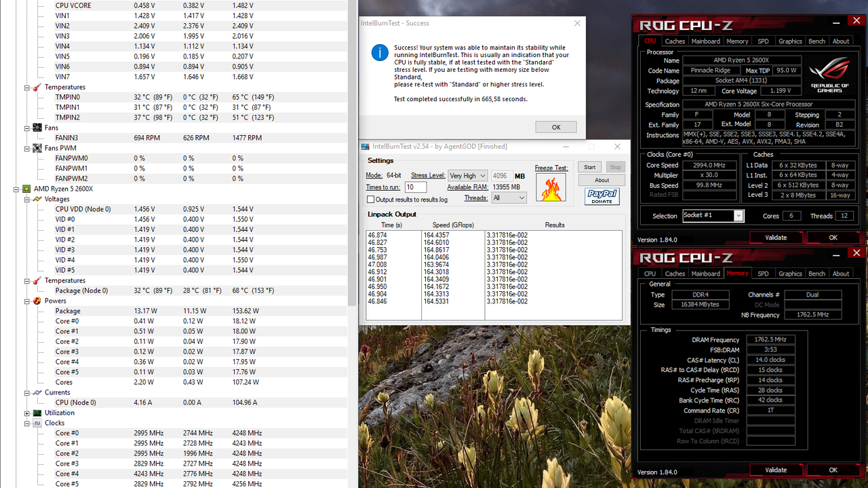Image resolution: width=868 pixels, height=488 pixels.
Task: Click the Freeze Test flame image
Action: pos(551,187)
